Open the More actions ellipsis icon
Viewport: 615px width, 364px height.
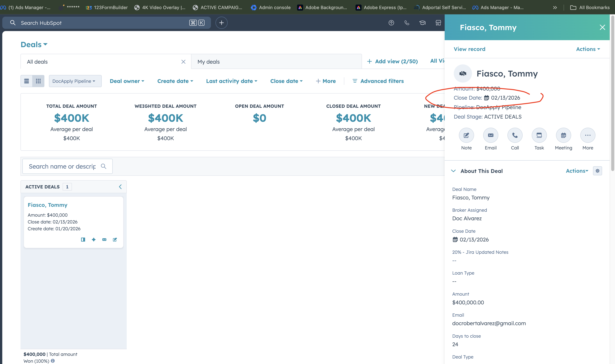pos(587,135)
